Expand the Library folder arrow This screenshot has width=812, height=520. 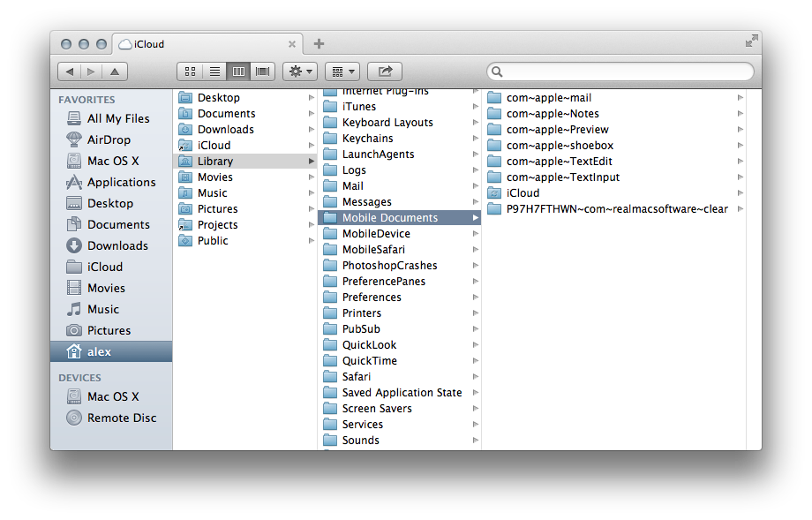click(x=312, y=162)
